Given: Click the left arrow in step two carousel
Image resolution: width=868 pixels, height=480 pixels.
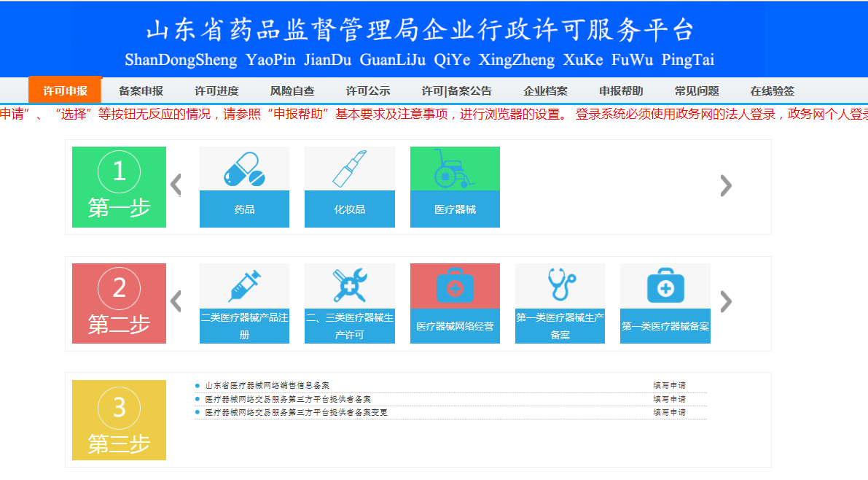Looking at the screenshot, I should click(175, 301).
